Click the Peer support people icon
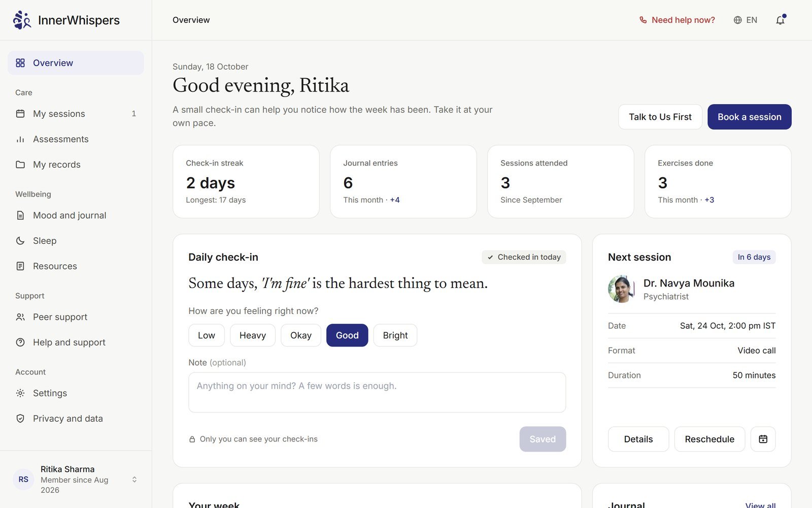 [x=20, y=316]
